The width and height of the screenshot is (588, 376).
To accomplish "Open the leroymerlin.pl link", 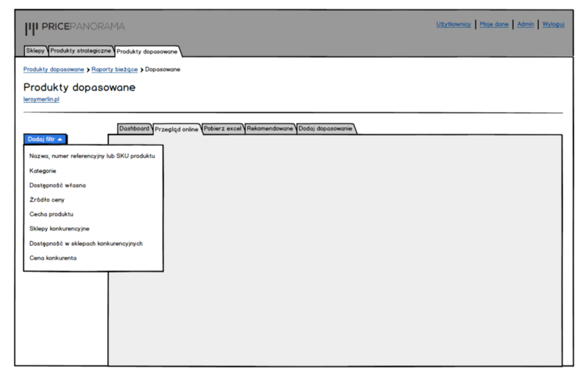I will point(41,99).
